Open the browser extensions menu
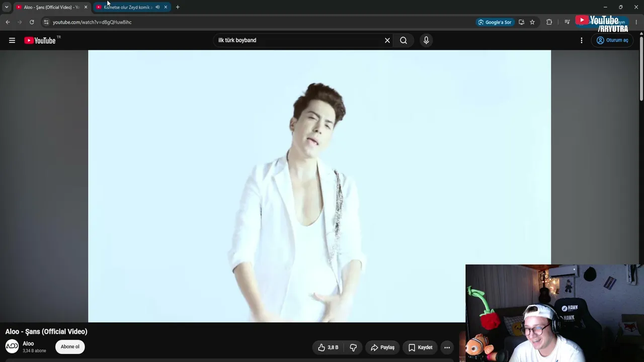 pyautogui.click(x=549, y=22)
